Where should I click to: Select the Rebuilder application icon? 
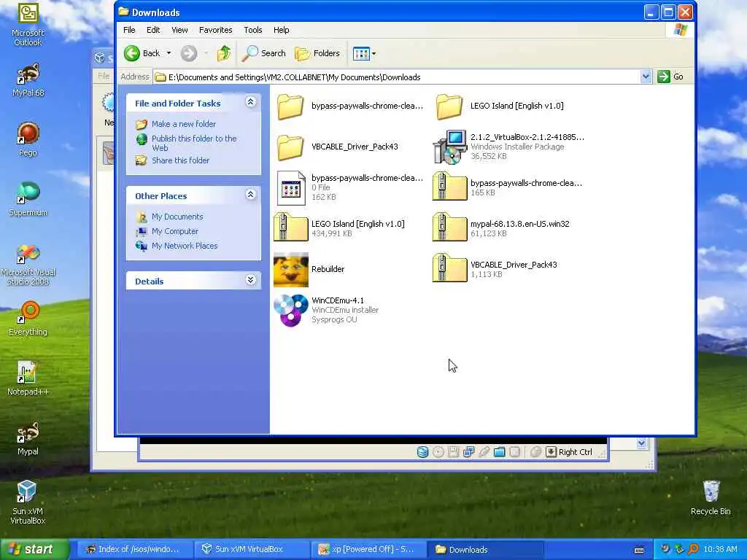click(x=291, y=270)
